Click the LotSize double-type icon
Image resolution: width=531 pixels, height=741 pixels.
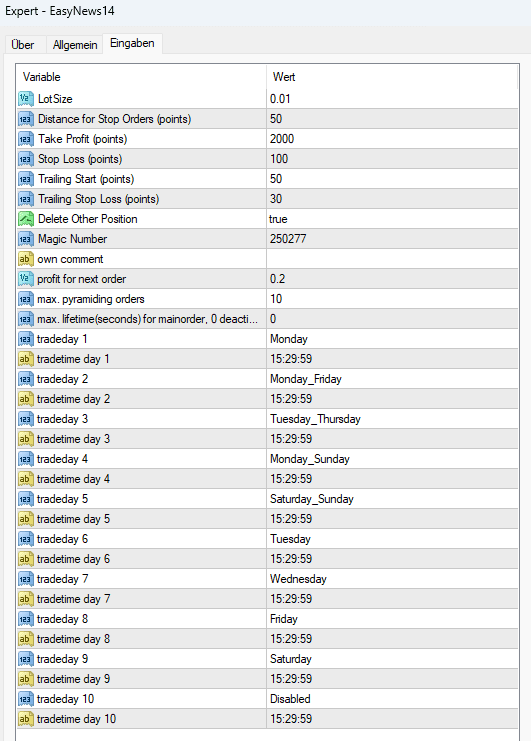pos(26,99)
